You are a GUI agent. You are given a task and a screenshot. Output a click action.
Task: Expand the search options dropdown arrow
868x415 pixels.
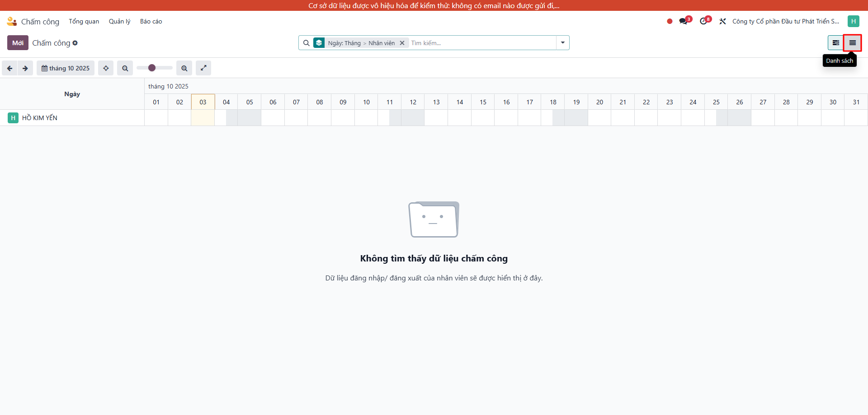click(563, 43)
